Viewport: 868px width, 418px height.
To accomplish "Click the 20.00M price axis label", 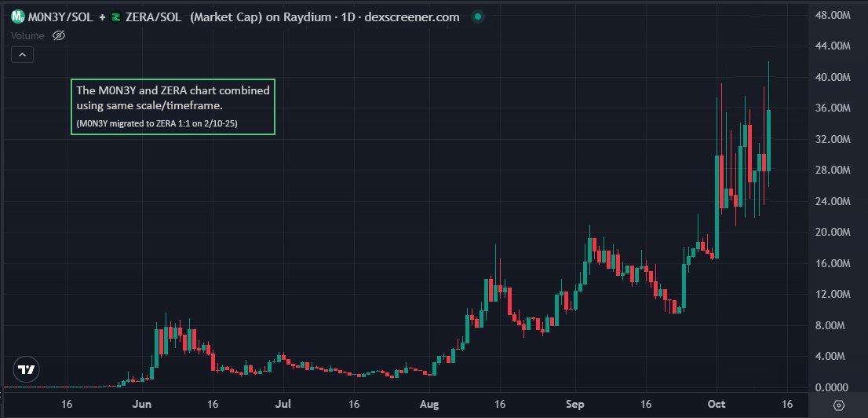I will point(832,233).
